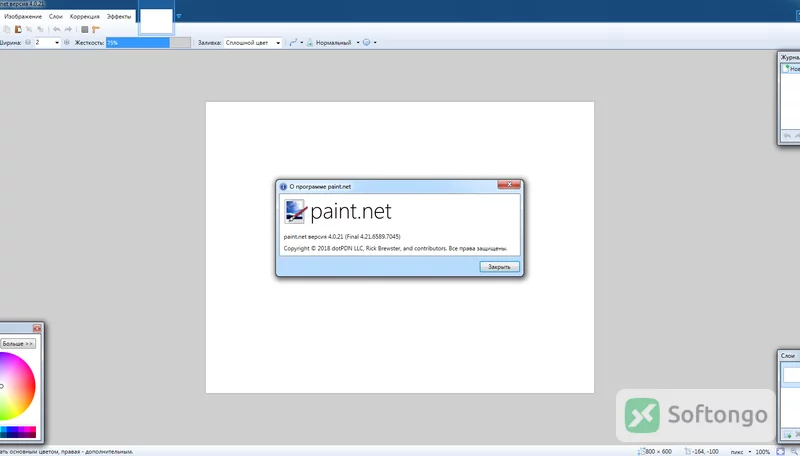Click the Copyright 2018 dotPDN LLC text
This screenshot has width=800, height=456.
coord(395,249)
